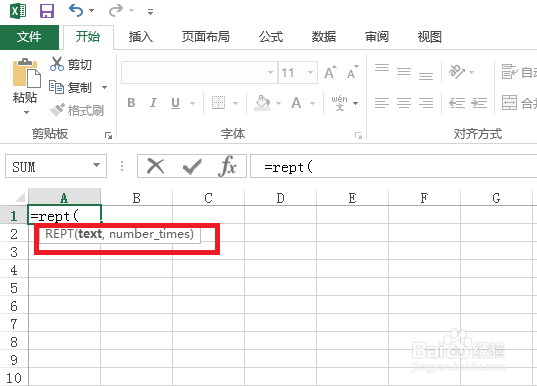537x386 pixels.
Task: Switch to the 插入 tab
Action: (x=140, y=37)
